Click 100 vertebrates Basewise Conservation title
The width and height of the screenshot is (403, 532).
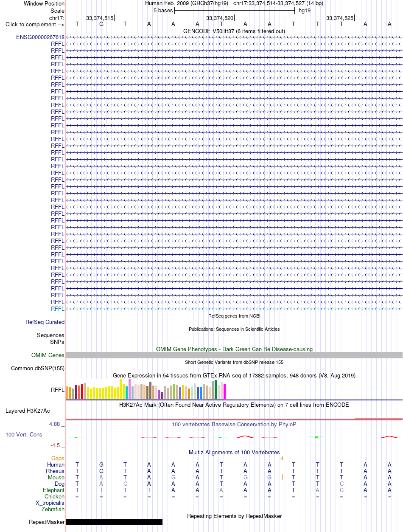point(234,424)
